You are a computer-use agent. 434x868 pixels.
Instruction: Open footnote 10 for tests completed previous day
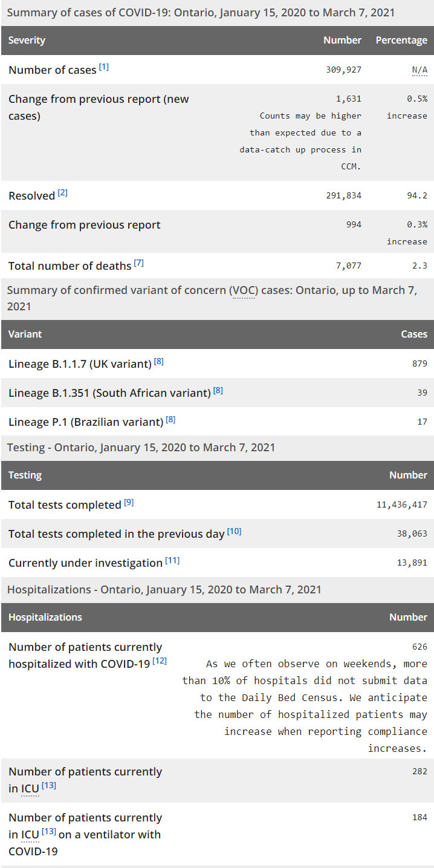click(235, 531)
